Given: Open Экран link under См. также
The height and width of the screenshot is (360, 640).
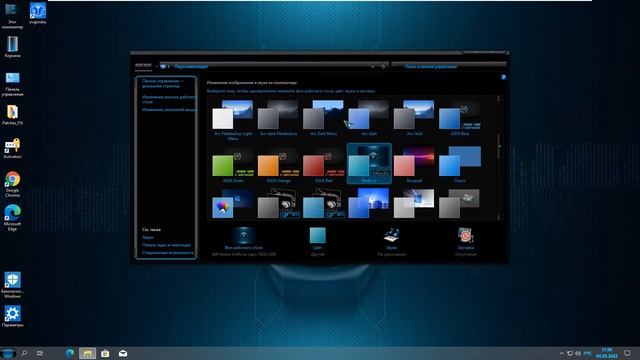Looking at the screenshot, I should coord(148,237).
